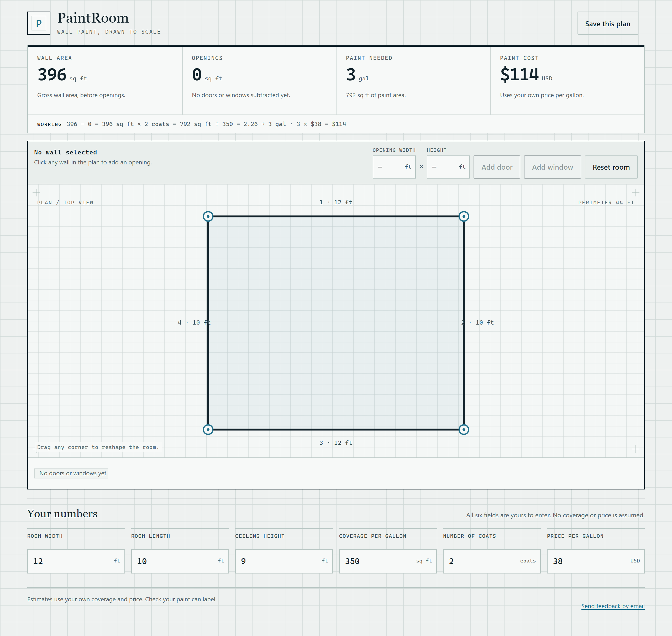Viewport: 672px width, 636px height.
Task: Edit the Price Per Gallon field
Action: point(596,561)
